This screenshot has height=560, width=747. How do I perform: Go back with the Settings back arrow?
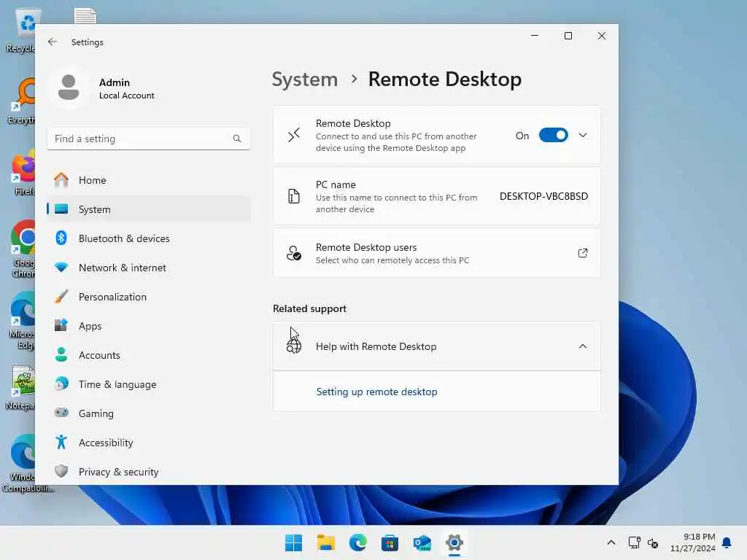(53, 42)
